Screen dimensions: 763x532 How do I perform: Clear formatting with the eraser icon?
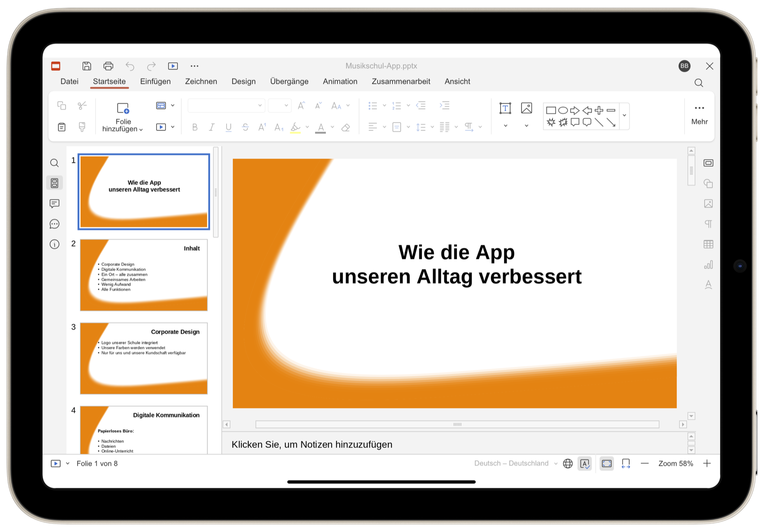(346, 127)
